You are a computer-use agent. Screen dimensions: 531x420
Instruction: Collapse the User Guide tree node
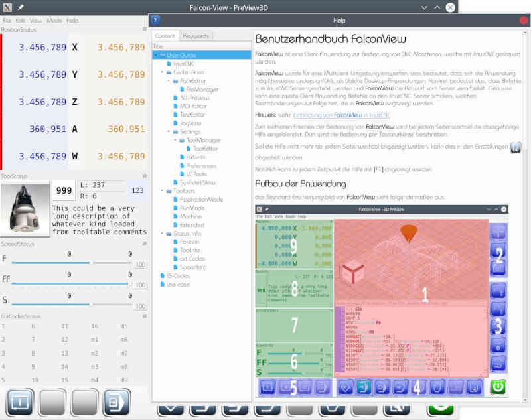pyautogui.click(x=156, y=55)
